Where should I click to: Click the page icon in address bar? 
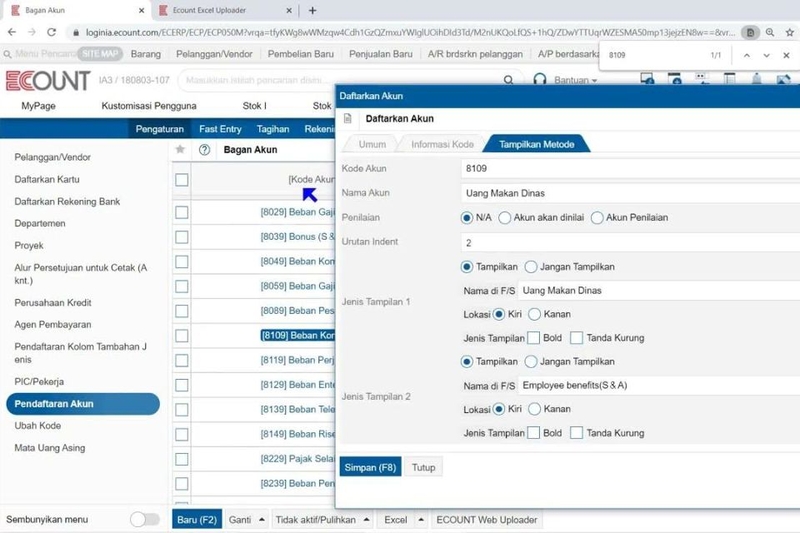pyautogui.click(x=750, y=32)
